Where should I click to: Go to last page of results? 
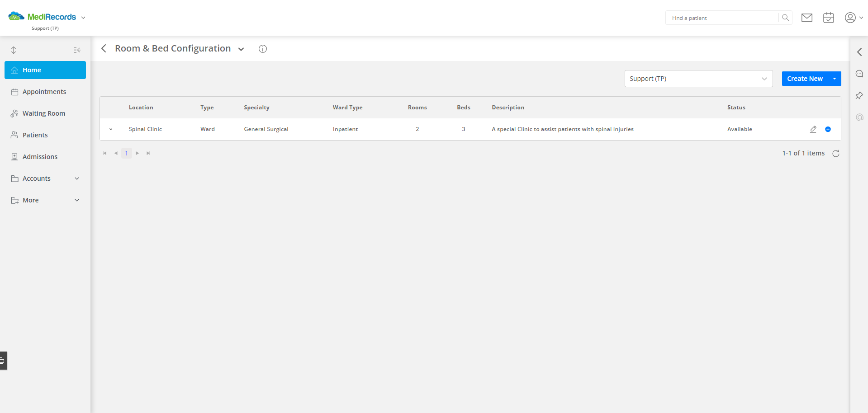tap(148, 153)
